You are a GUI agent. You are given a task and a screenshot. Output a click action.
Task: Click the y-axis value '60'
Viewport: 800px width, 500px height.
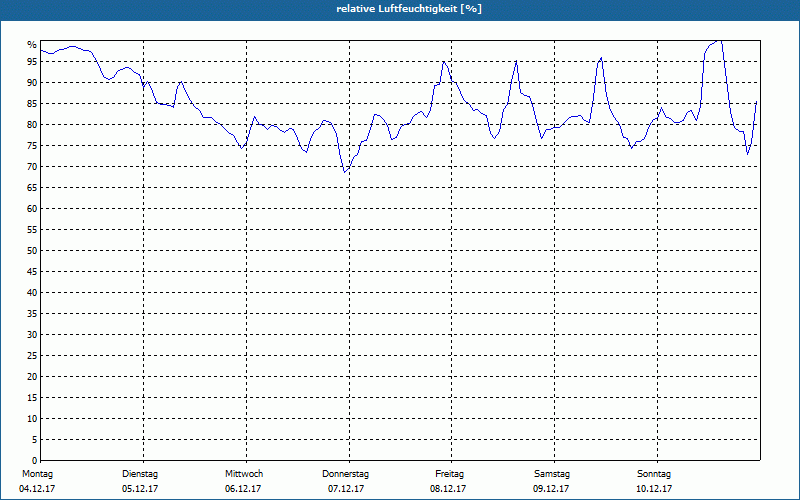(x=32, y=209)
